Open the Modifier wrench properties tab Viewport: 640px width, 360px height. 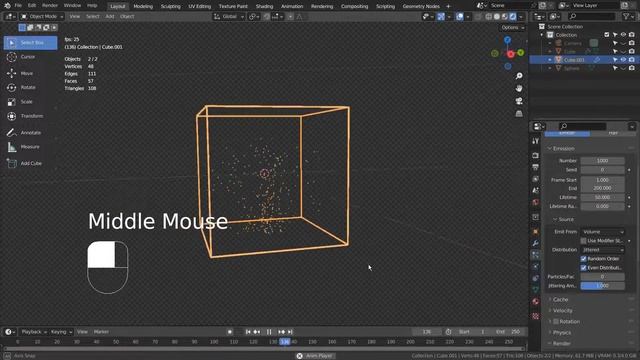536,243
